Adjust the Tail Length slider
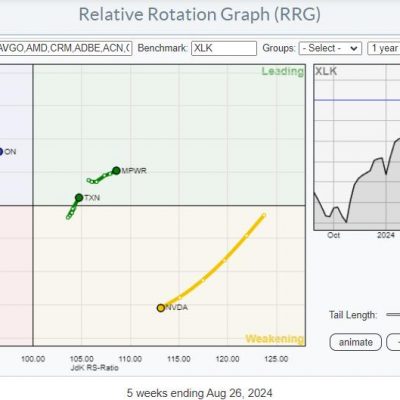 click(393, 314)
